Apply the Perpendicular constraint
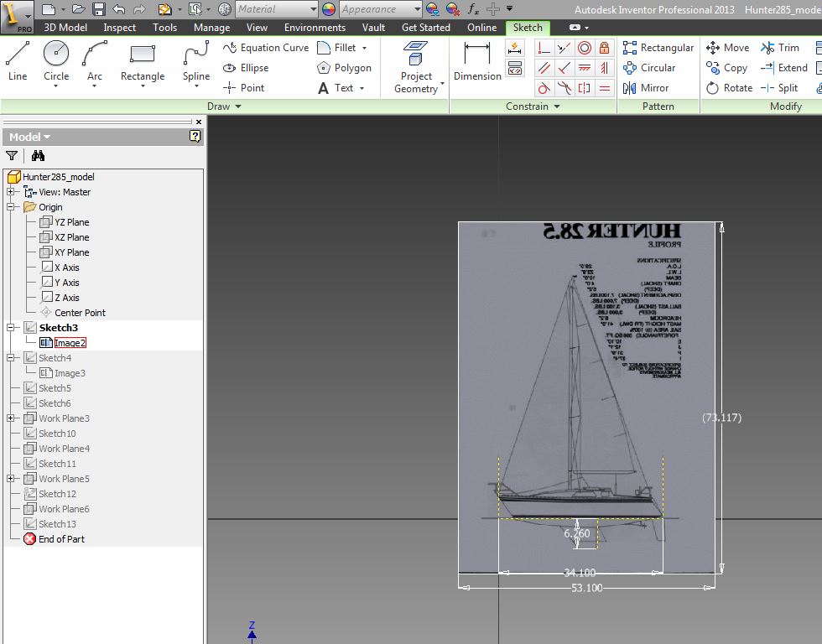Viewport: 822px width, 644px height. click(x=564, y=68)
